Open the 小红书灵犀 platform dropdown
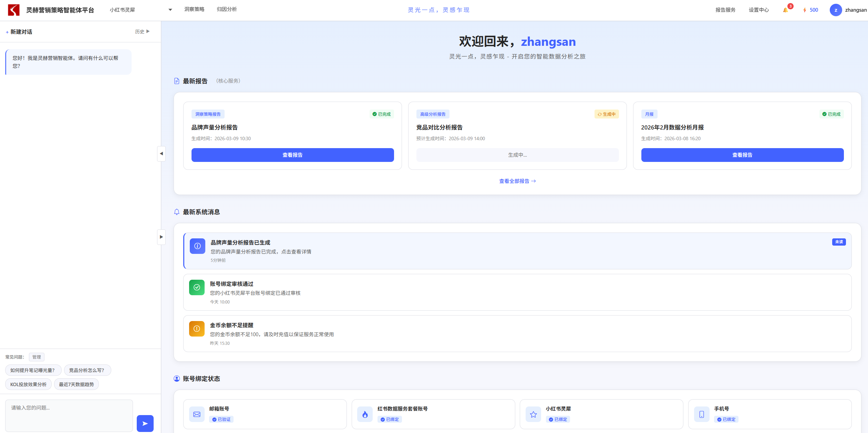 click(x=170, y=10)
